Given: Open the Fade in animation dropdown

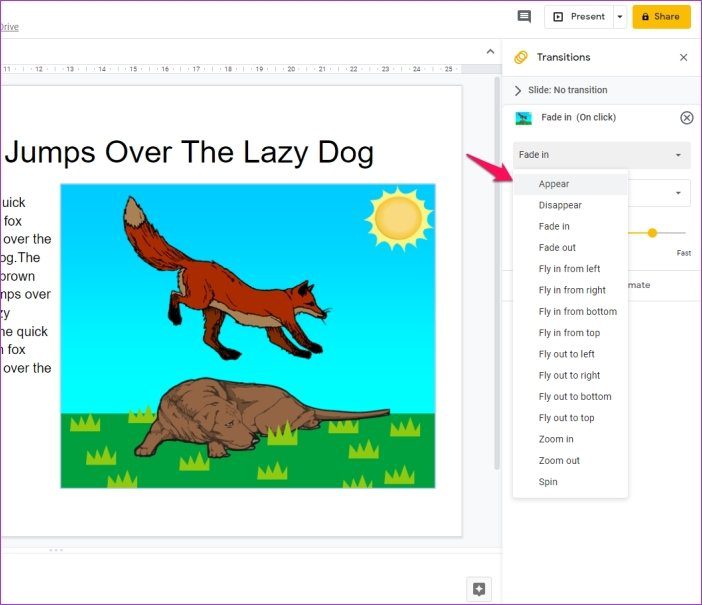Looking at the screenshot, I should 602,155.
